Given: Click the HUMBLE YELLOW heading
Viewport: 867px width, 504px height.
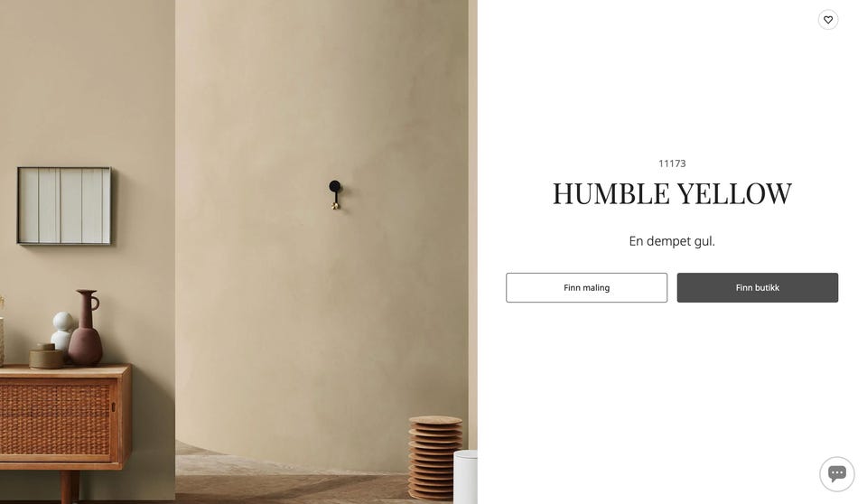Looking at the screenshot, I should point(672,193).
